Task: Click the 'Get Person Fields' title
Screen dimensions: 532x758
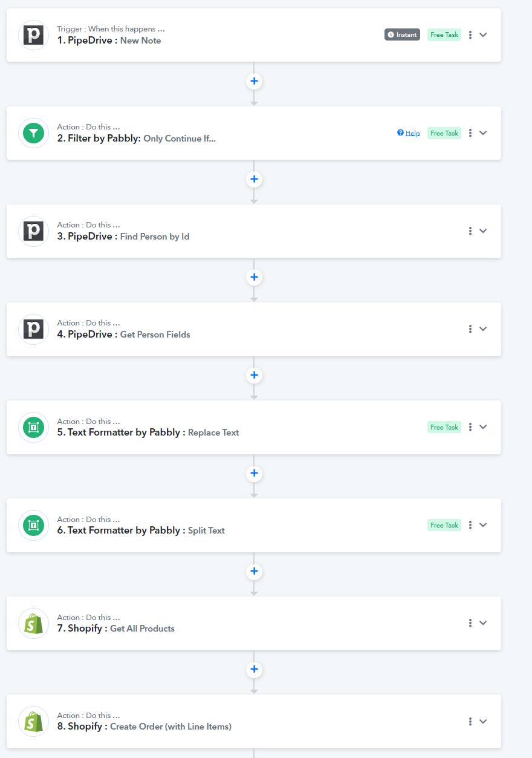Action: (x=155, y=335)
